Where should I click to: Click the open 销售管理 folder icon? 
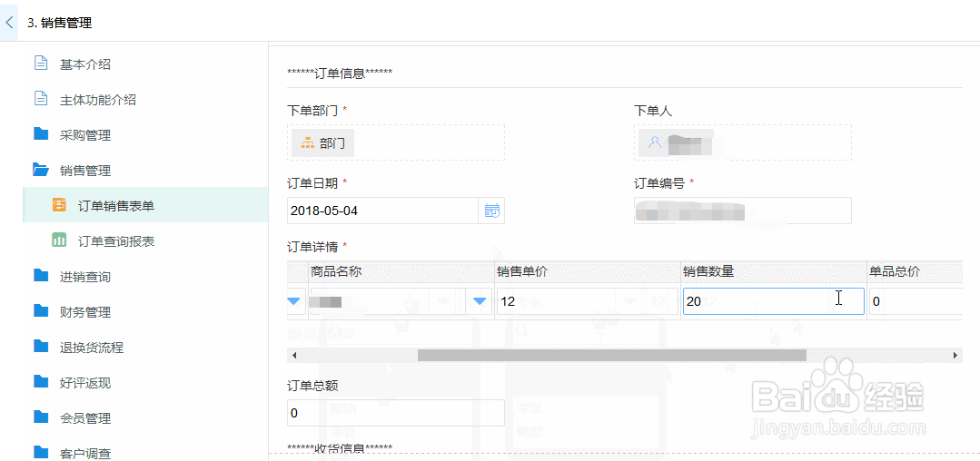41,170
